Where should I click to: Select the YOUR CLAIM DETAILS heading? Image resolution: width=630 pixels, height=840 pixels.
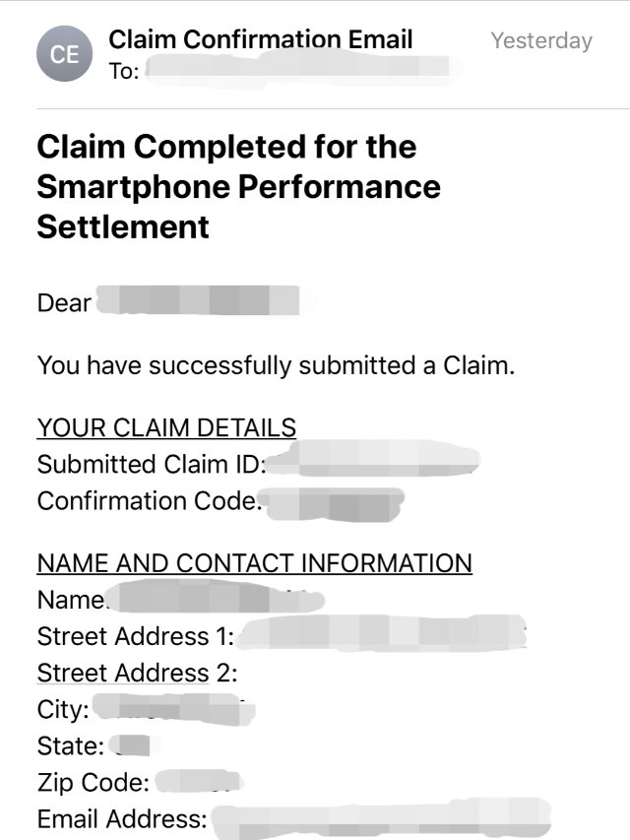[x=166, y=427]
